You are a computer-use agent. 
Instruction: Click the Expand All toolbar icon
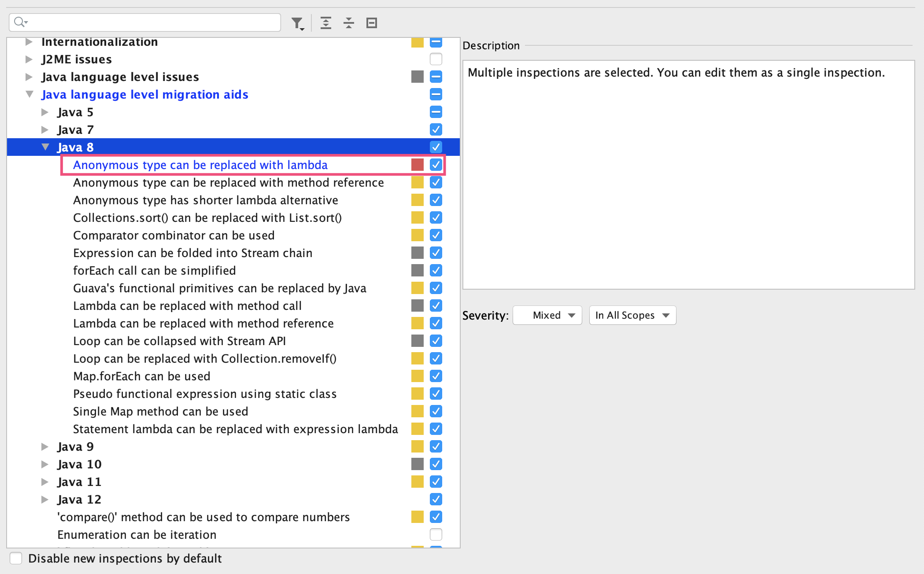[x=326, y=23]
